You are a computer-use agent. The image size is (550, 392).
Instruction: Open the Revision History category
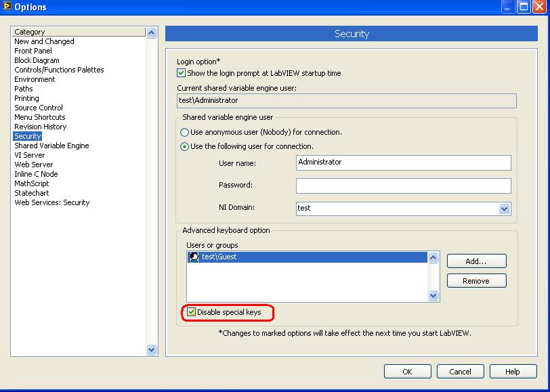[41, 127]
